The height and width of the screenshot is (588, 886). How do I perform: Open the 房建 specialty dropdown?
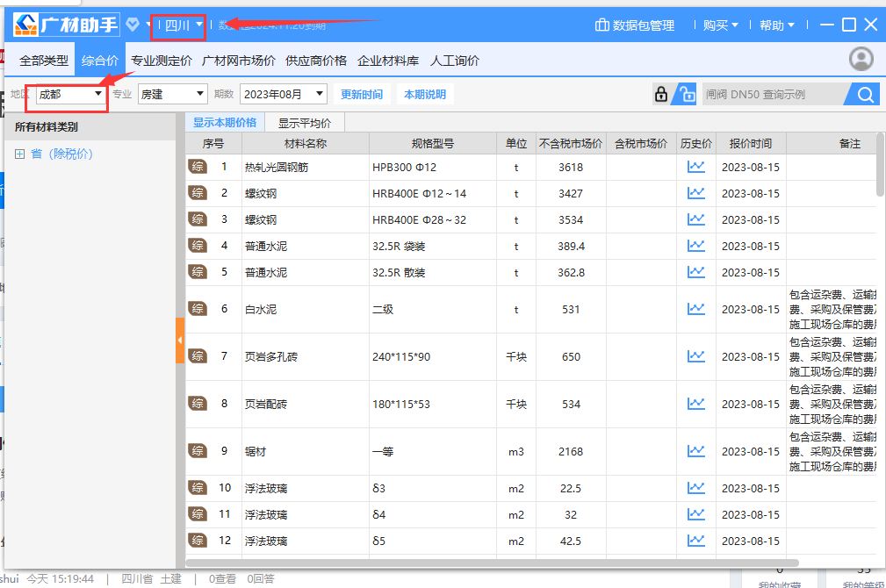coord(172,94)
